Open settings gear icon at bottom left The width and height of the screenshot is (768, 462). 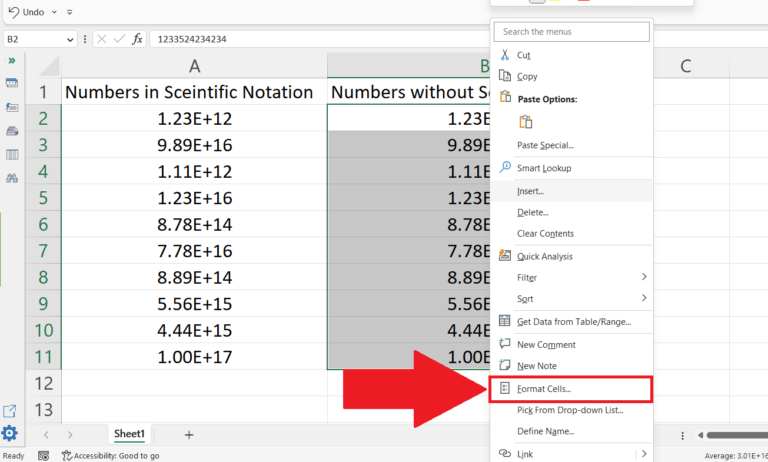pyautogui.click(x=10, y=433)
